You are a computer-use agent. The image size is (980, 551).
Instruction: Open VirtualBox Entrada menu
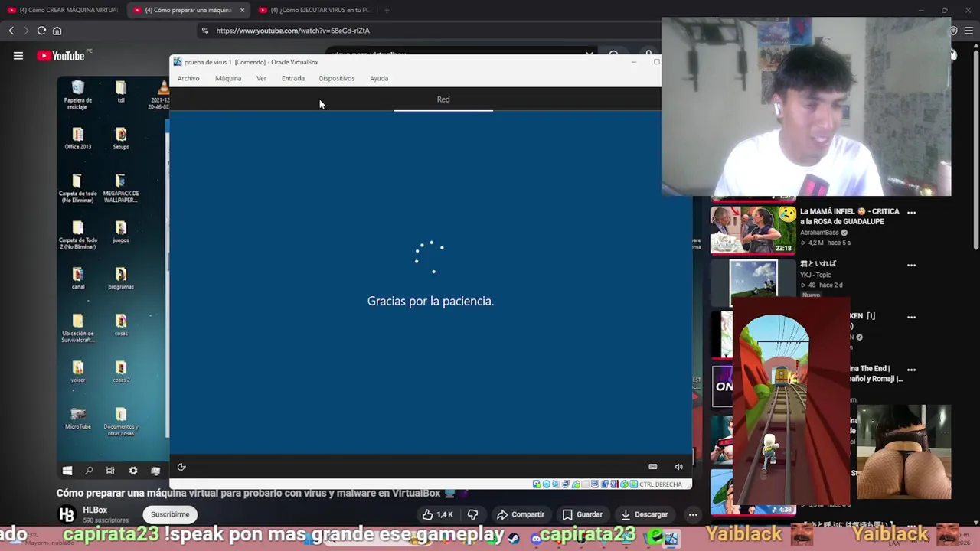(x=293, y=78)
